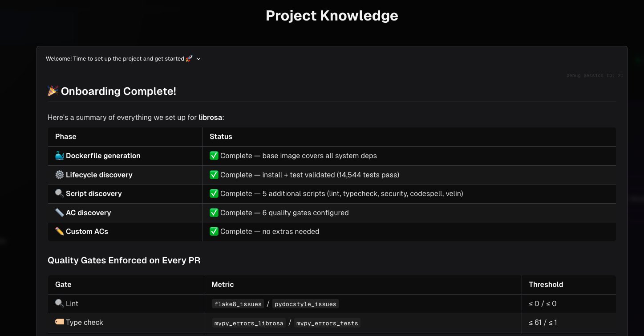Click the magnifier icon in the Lint row
The width and height of the screenshot is (644, 336).
click(x=60, y=304)
